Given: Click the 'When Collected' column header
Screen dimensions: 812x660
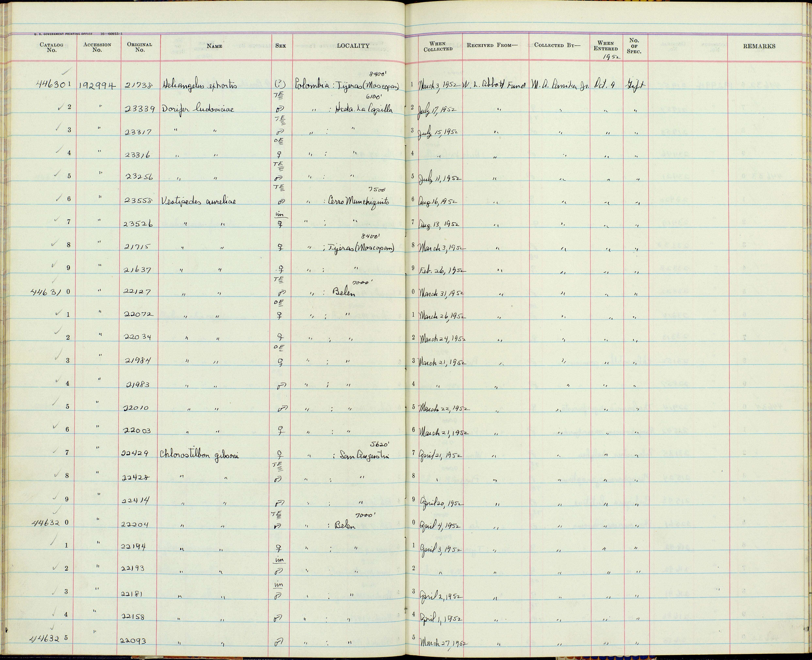Looking at the screenshot, I should pyautogui.click(x=438, y=46).
